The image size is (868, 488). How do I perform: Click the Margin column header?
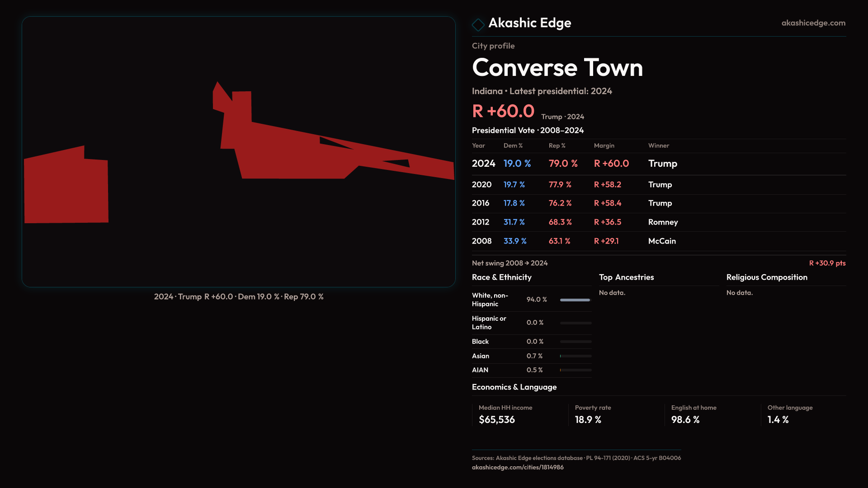click(x=604, y=146)
